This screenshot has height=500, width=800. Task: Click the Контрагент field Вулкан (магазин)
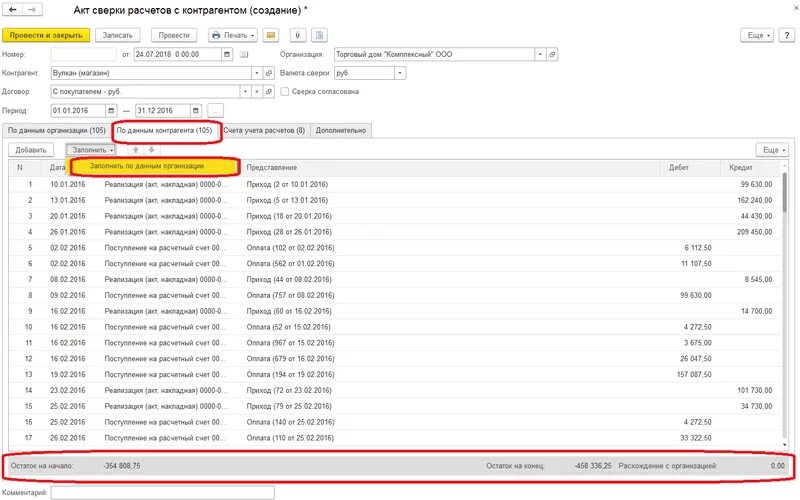tap(151, 73)
